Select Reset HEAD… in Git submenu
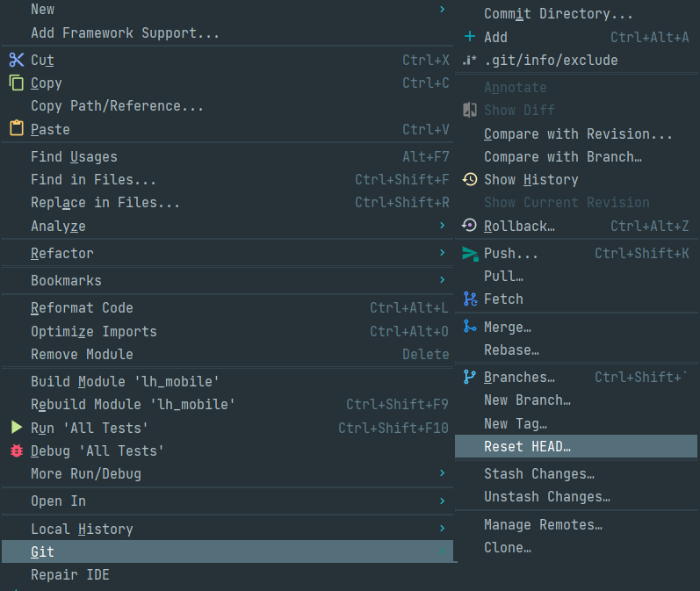Screen dimensions: 700x591 [x=527, y=446]
